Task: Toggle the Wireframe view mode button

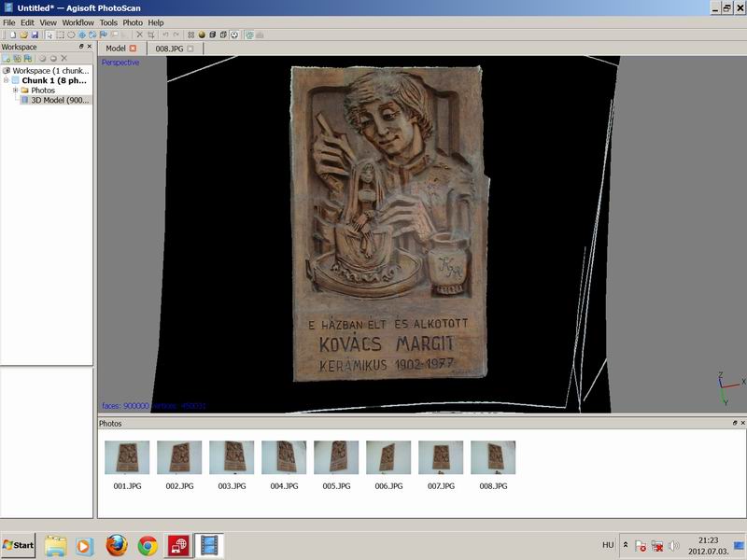Action: pos(223,35)
